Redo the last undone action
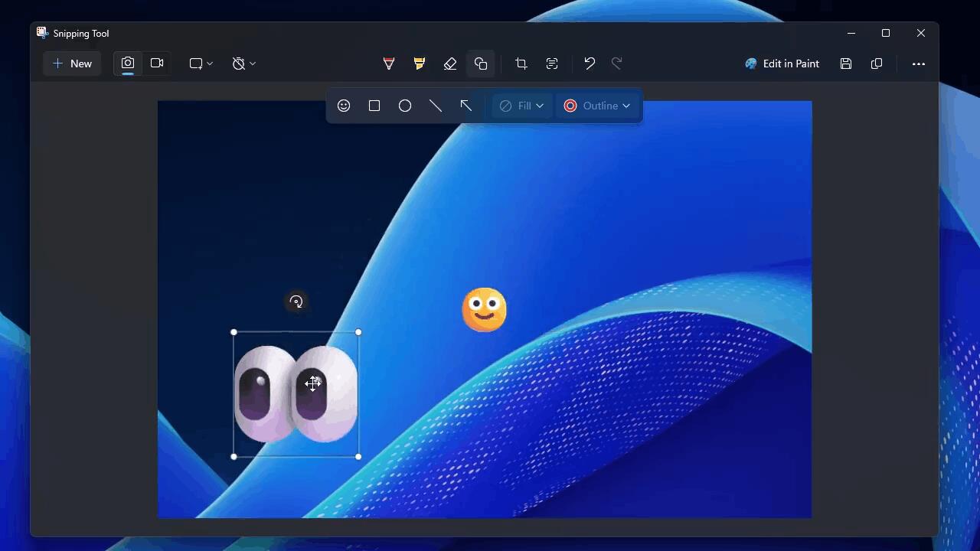The image size is (980, 551). (x=617, y=64)
